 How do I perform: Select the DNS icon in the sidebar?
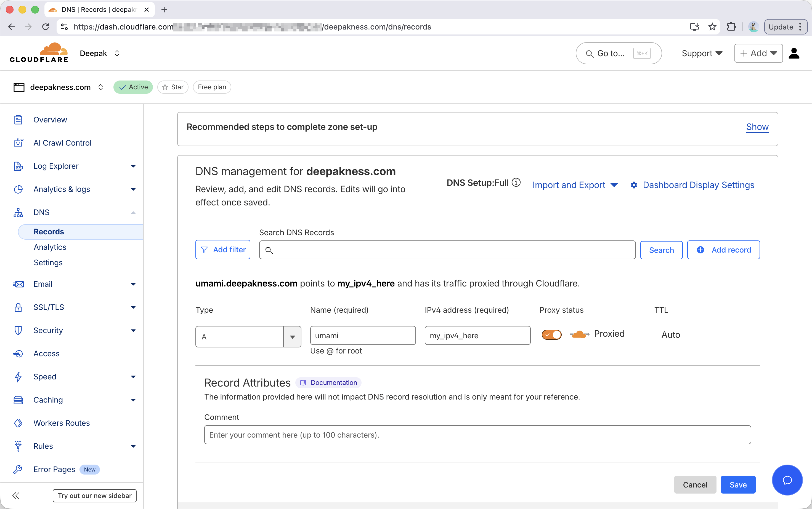tap(18, 212)
